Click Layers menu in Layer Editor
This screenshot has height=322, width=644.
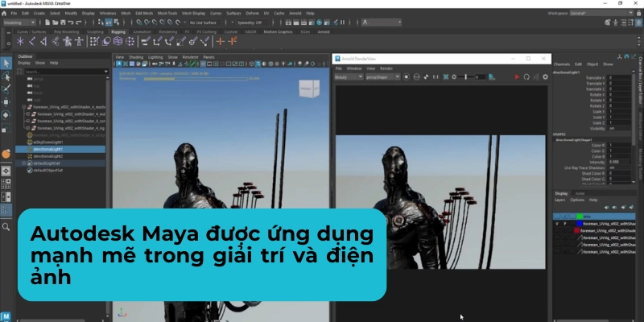pyautogui.click(x=559, y=200)
